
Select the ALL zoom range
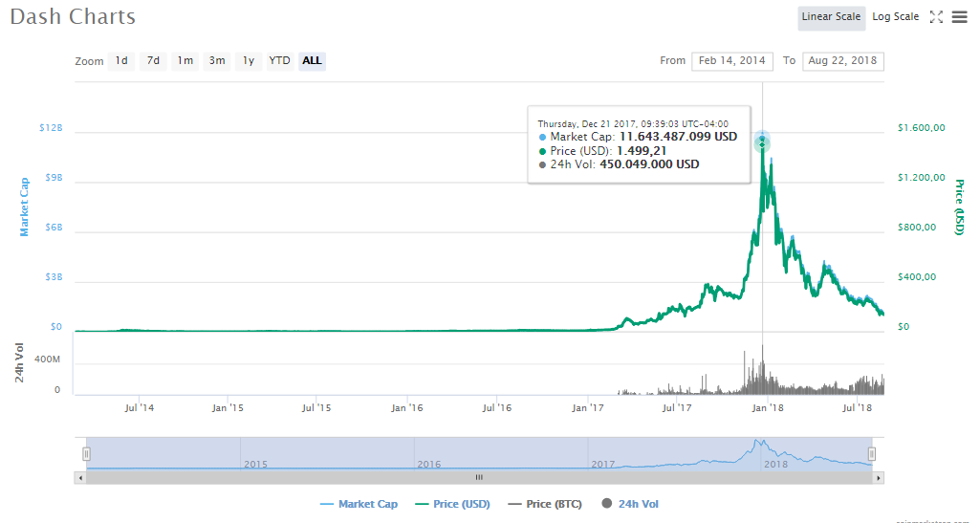312,60
